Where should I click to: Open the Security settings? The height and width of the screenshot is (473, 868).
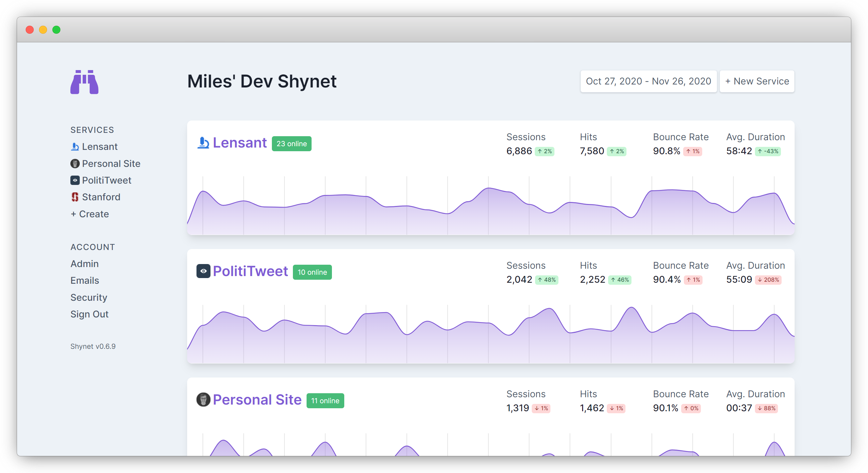(x=89, y=297)
